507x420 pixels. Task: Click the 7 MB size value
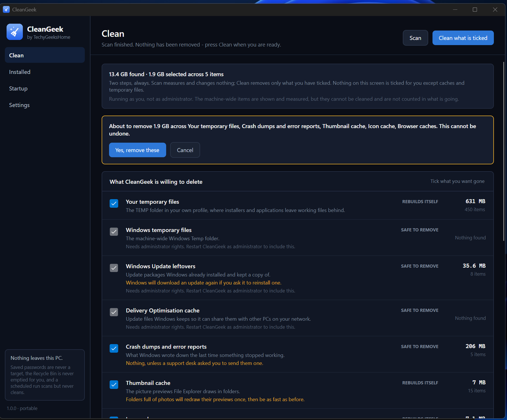pyautogui.click(x=479, y=382)
